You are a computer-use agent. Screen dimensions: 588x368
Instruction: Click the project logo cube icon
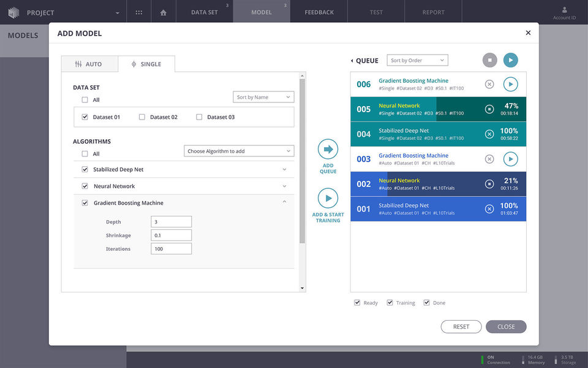(x=13, y=12)
